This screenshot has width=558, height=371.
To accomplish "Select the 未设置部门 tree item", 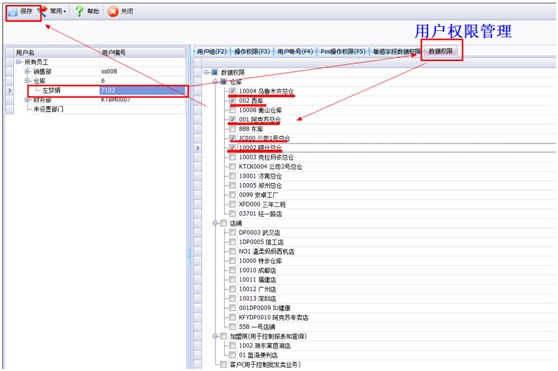I will [x=48, y=109].
